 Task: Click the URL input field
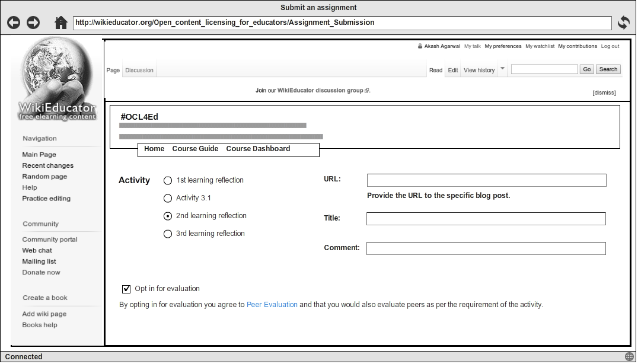tap(487, 180)
